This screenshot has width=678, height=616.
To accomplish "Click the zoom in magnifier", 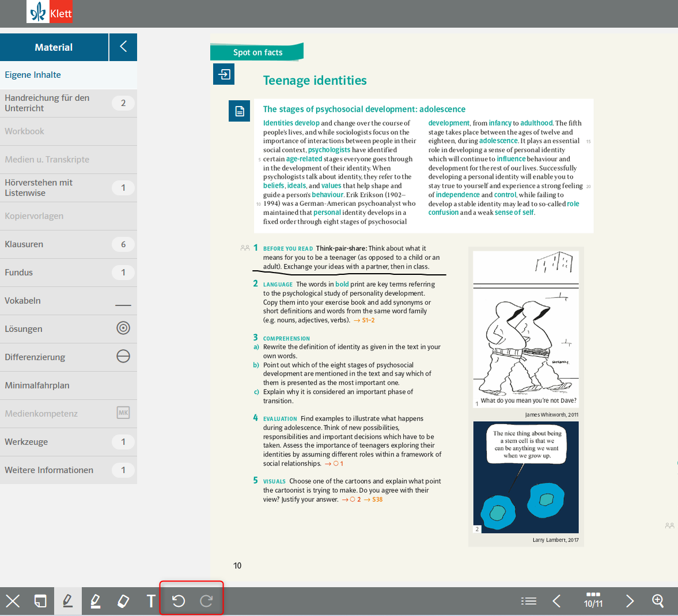I will coord(658,600).
